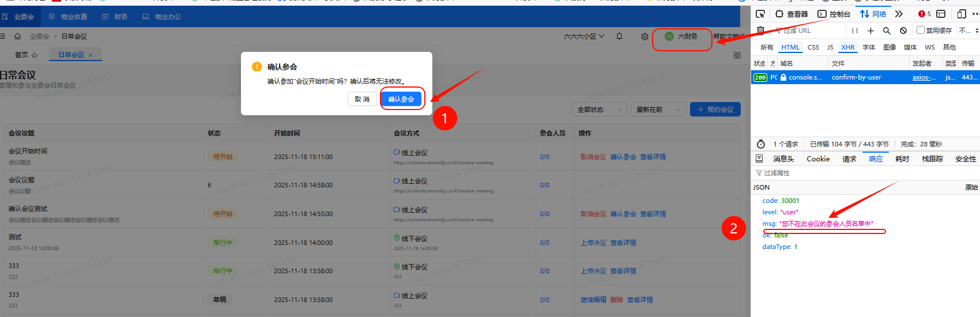Open the 六财务 user profile

click(681, 36)
